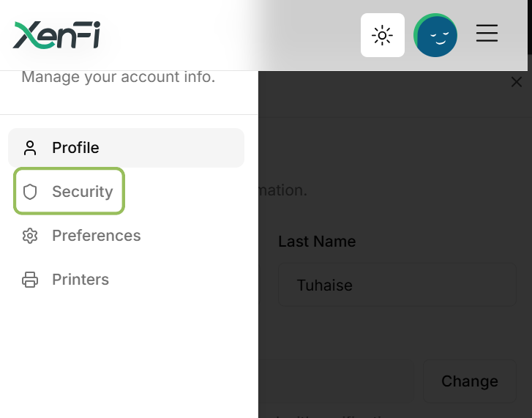Click the Last Name field containing Tuhaise

[397, 285]
